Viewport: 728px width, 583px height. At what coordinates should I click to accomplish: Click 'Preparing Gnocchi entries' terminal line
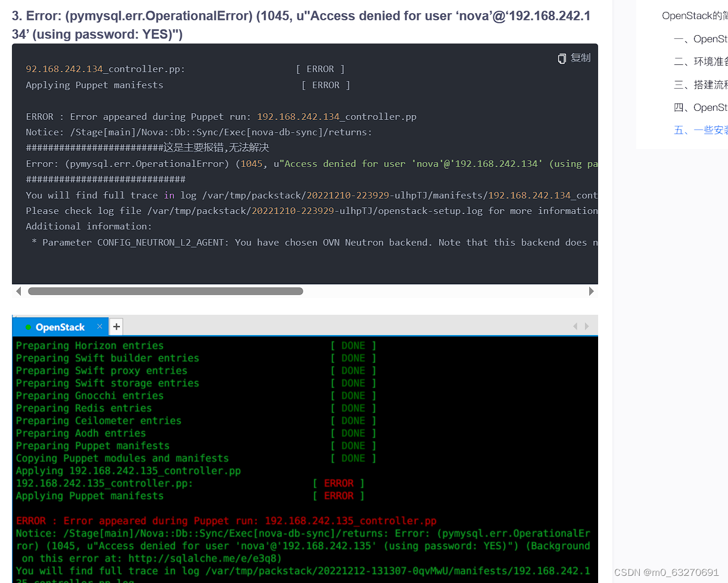tap(89, 396)
